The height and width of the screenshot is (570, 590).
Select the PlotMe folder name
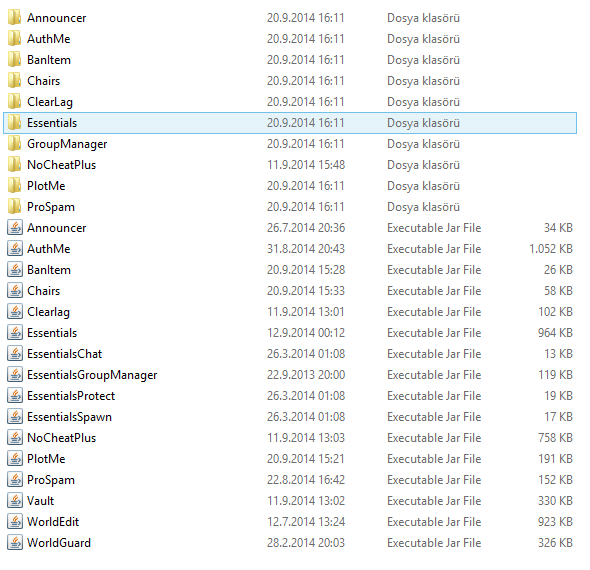coord(46,186)
